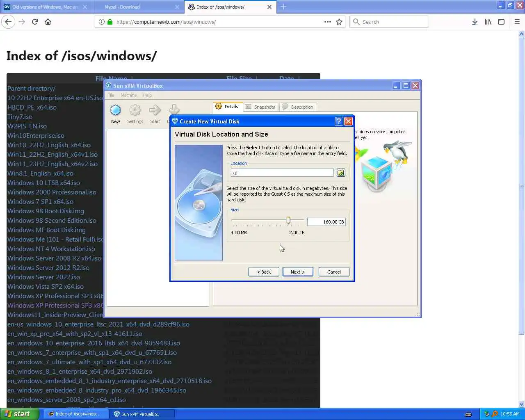Open the downloads arrow icon in browser toolbar
525x420 pixels.
tap(475, 22)
